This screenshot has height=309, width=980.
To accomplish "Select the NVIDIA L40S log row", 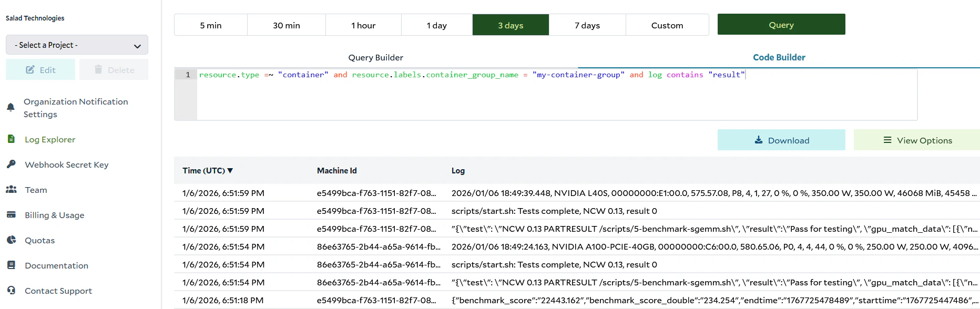I will (577, 193).
